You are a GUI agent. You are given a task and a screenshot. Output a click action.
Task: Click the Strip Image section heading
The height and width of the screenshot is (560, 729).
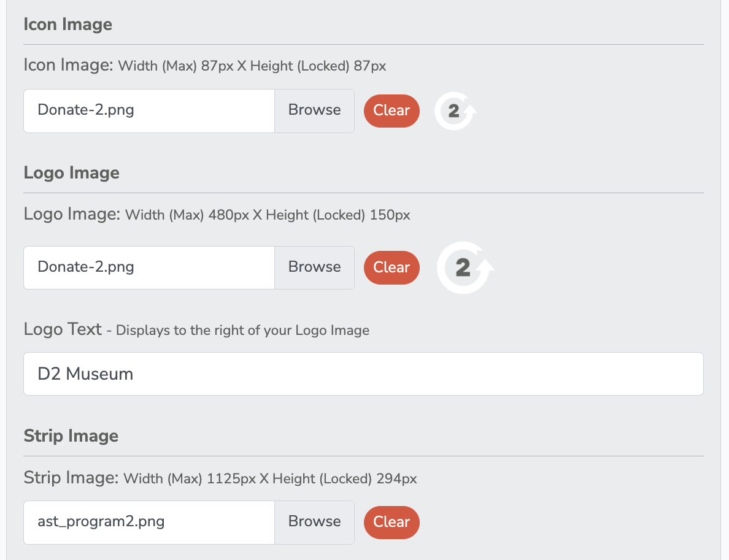(71, 436)
